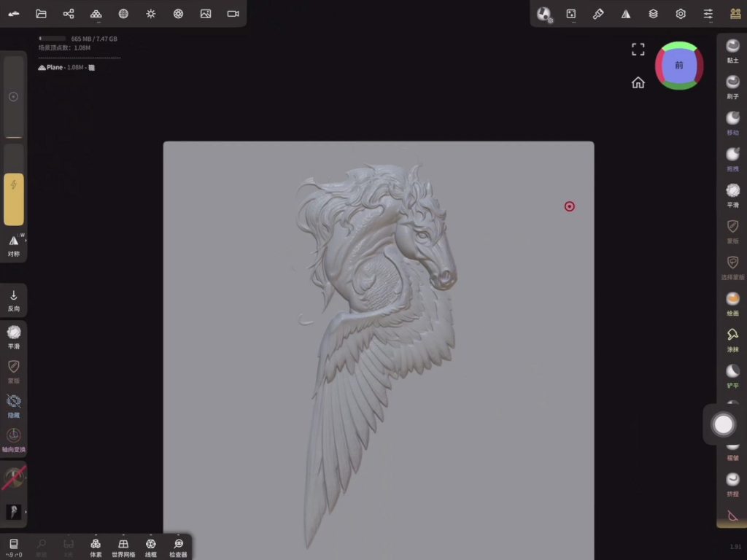
Task: Toggle X光 x-ray mode
Action: [69, 548]
